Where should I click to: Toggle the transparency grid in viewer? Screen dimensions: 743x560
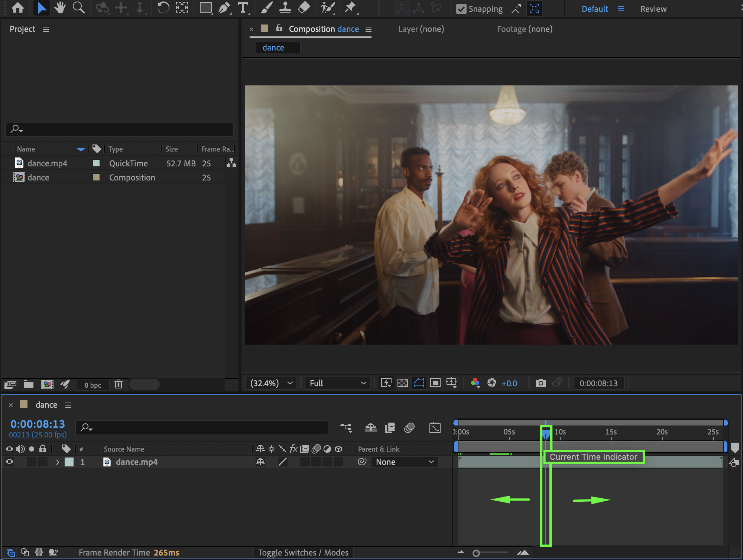(403, 383)
